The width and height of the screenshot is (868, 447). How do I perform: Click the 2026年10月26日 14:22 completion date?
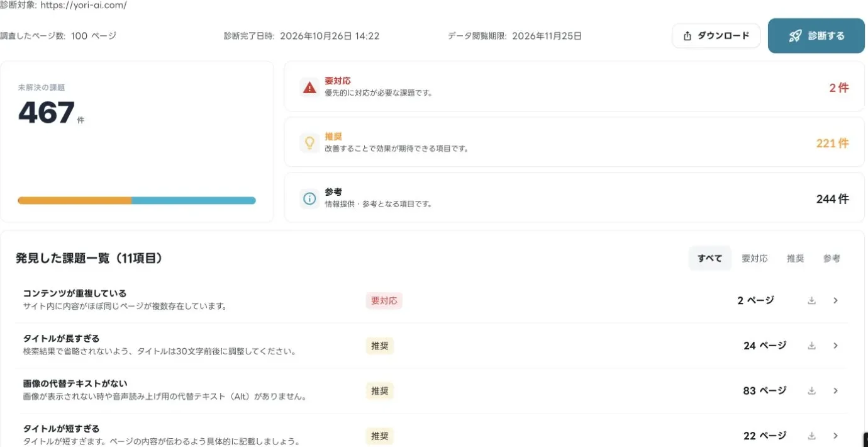click(x=330, y=36)
